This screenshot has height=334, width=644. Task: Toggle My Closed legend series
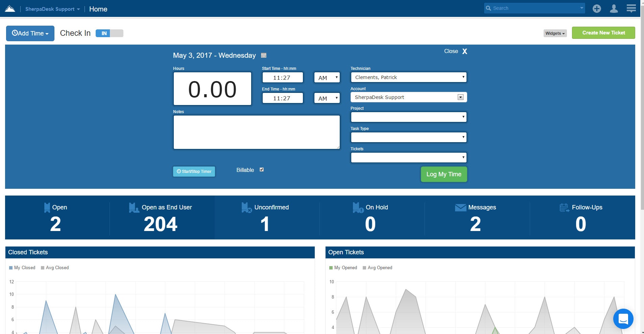(22, 267)
